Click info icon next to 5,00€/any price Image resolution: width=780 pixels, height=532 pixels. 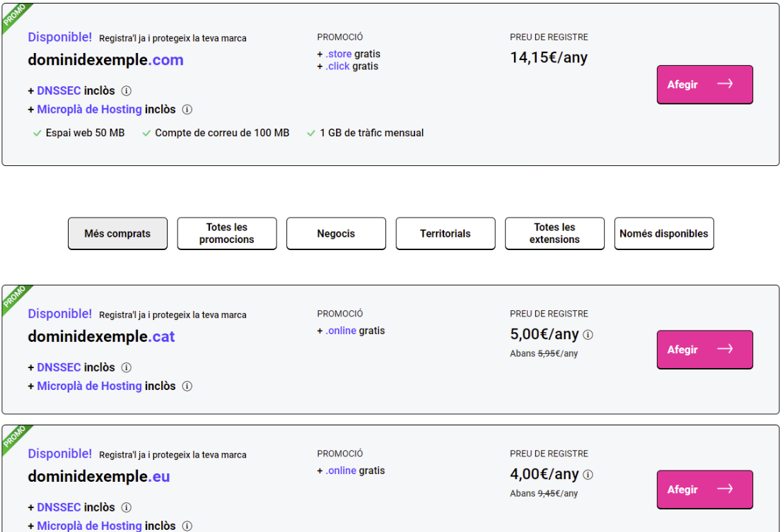click(588, 335)
